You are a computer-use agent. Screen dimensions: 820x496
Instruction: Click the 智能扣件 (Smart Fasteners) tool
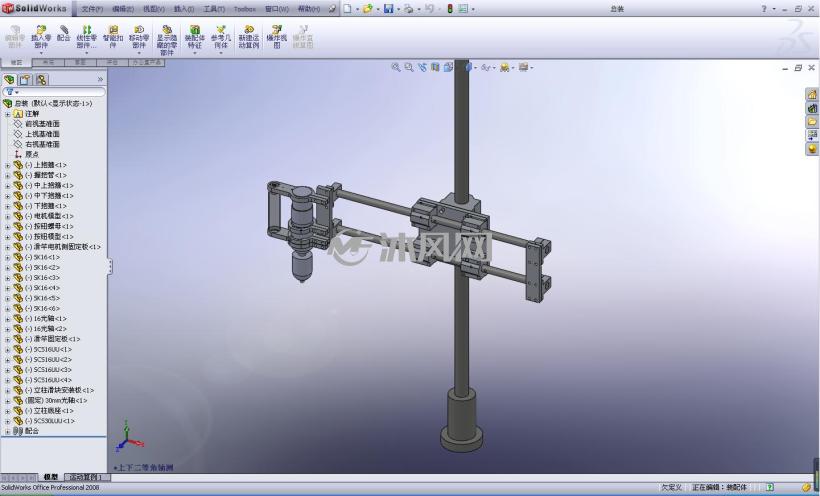click(113, 37)
